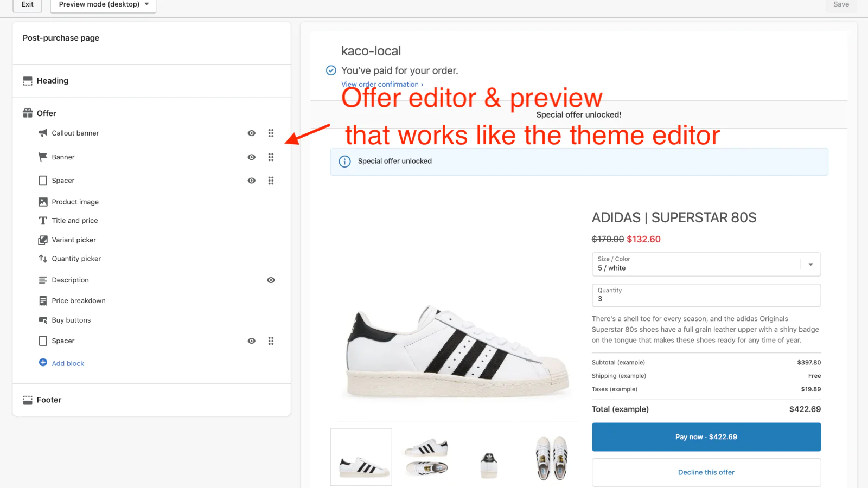
Task: Toggle visibility of the Description block
Action: (271, 280)
